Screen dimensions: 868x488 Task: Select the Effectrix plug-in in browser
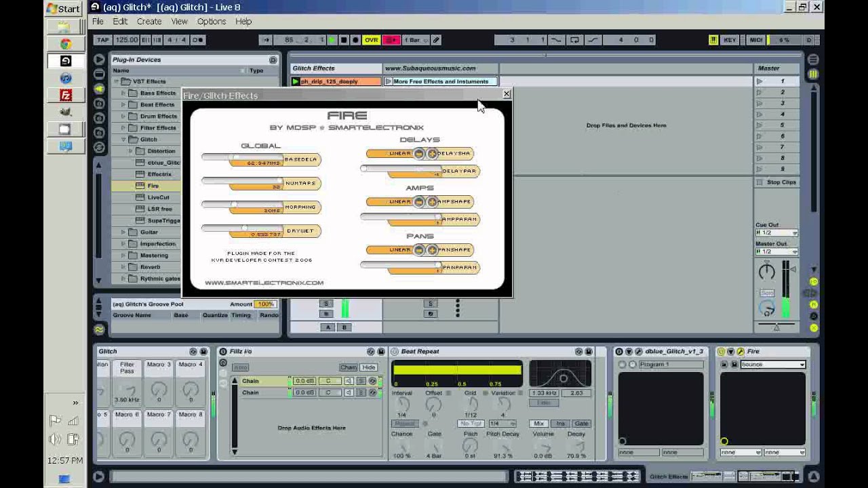159,174
